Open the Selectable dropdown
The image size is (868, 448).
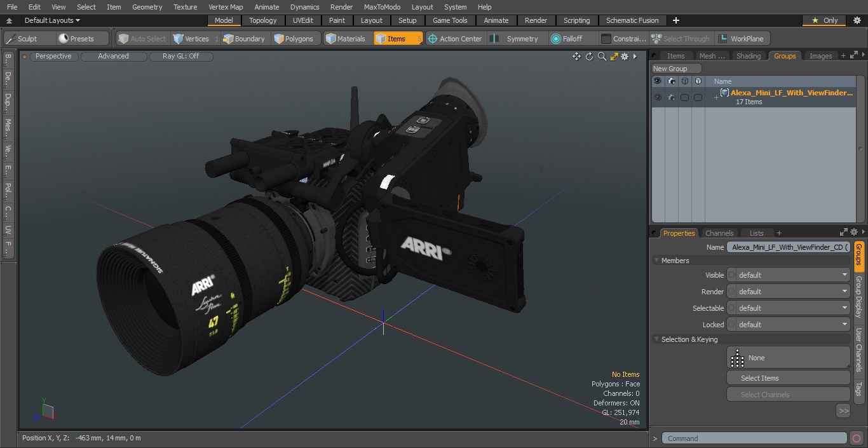point(789,308)
